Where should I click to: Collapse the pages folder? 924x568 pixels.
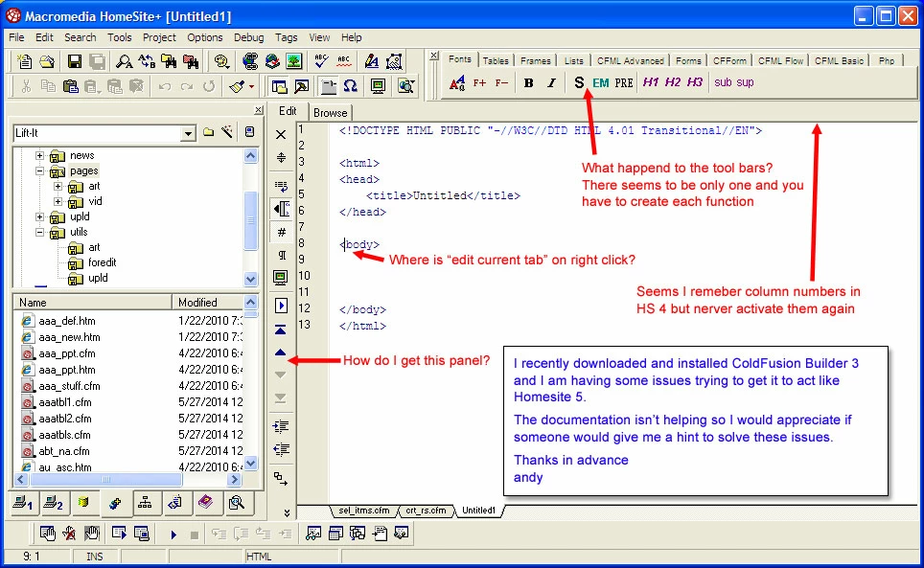tap(39, 171)
